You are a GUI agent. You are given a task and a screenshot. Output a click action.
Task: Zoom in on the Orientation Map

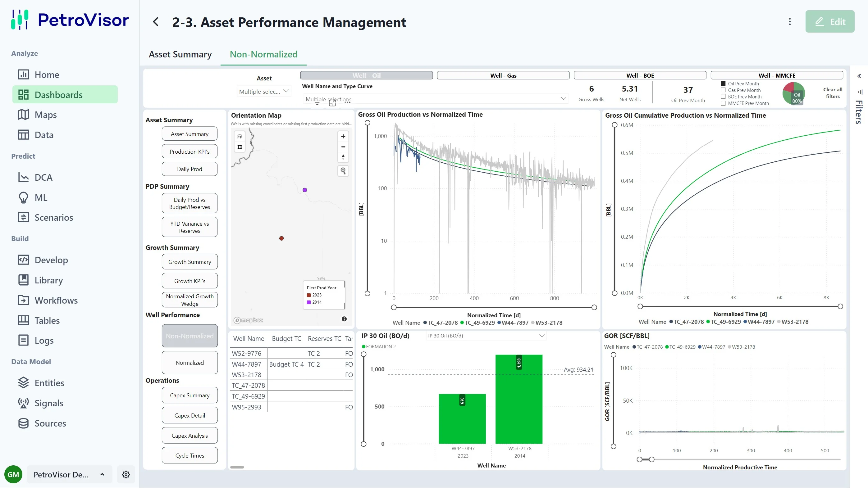pos(343,136)
